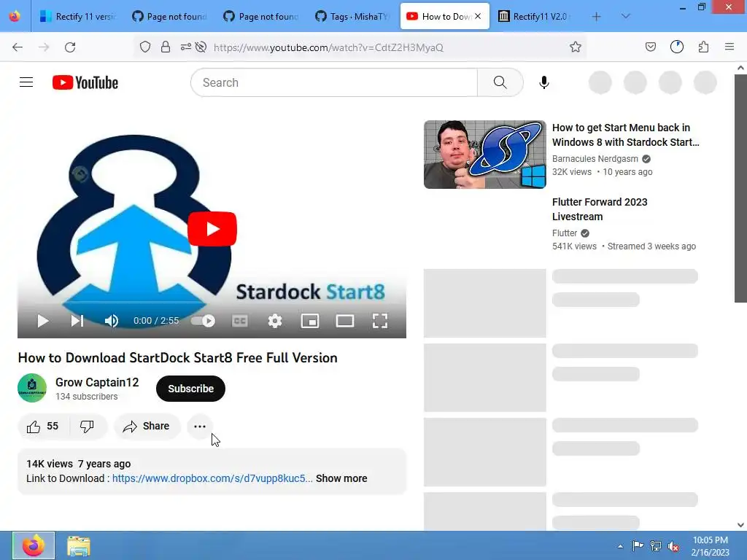Open Stardock Start Menu video thumbnail
This screenshot has width=747, height=560.
tap(485, 155)
